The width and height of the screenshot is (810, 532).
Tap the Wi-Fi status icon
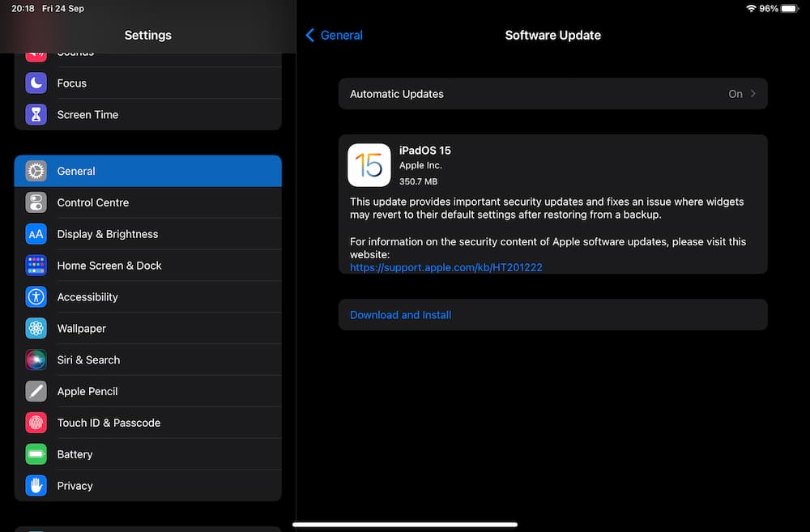click(751, 8)
